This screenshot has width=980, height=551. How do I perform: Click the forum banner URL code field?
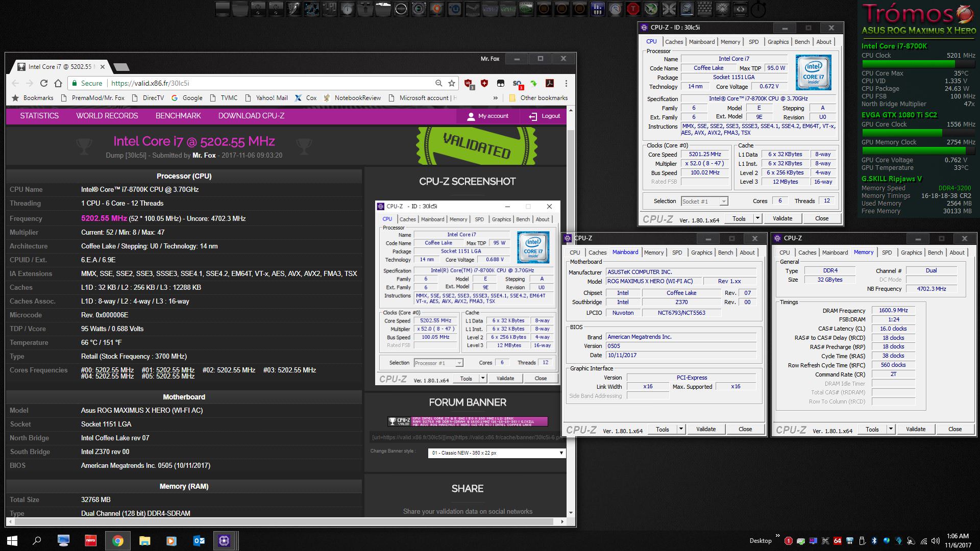[467, 437]
